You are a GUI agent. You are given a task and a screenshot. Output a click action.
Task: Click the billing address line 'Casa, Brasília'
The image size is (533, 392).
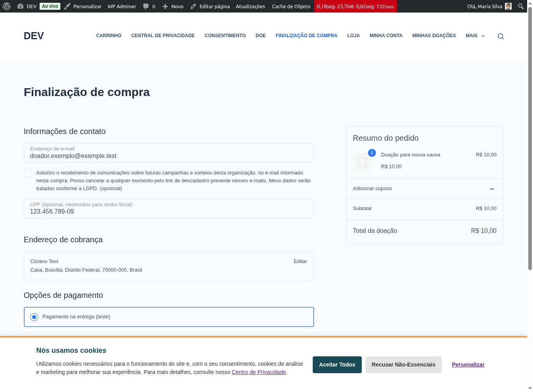[86, 270]
